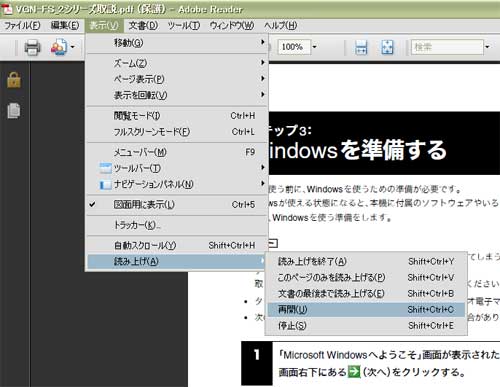Image resolution: width=500 pixels, height=387 pixels.
Task: Select フルスクリーンモード(F) menu entry
Action: 177,132
